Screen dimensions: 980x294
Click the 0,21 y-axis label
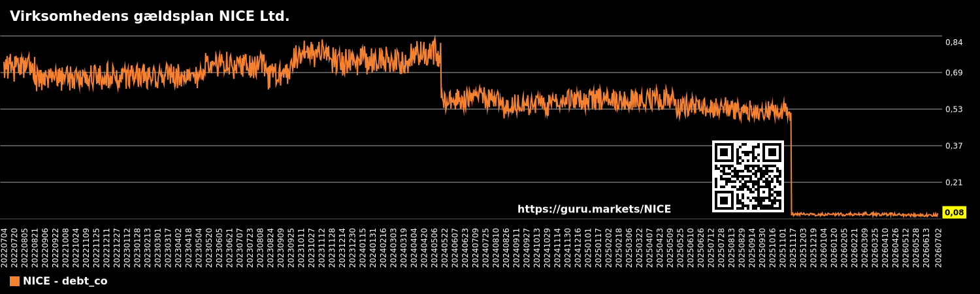pos(954,182)
